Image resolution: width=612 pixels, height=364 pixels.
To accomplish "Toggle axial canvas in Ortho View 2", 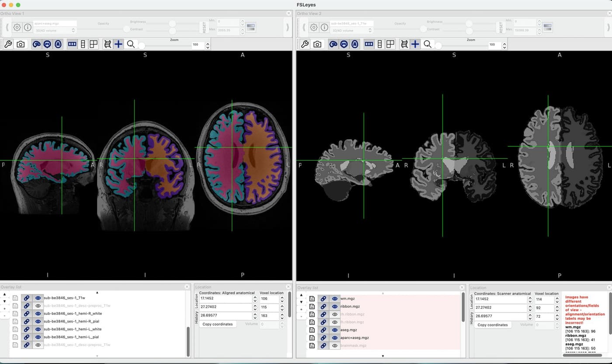I will pyautogui.click(x=355, y=44).
